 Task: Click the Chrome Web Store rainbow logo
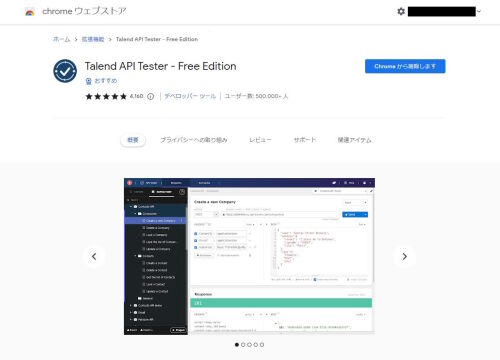click(30, 12)
